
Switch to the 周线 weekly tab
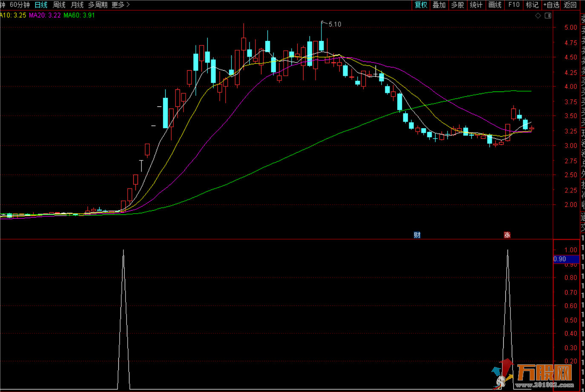click(59, 5)
